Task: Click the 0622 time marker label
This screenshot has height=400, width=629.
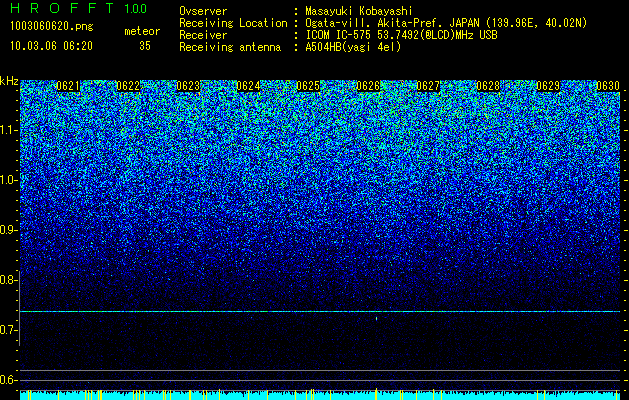Action: pos(128,86)
